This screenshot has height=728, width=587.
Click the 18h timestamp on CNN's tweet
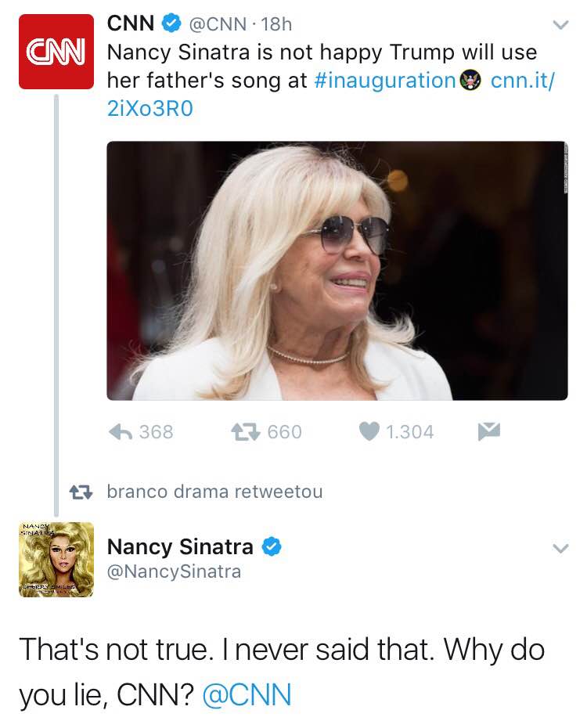(x=279, y=24)
